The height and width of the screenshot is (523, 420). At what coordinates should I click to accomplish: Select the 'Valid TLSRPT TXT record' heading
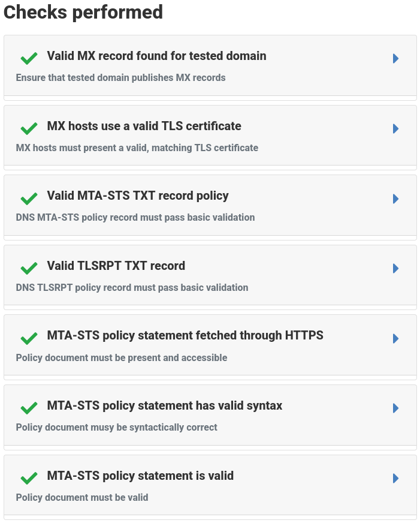point(116,266)
